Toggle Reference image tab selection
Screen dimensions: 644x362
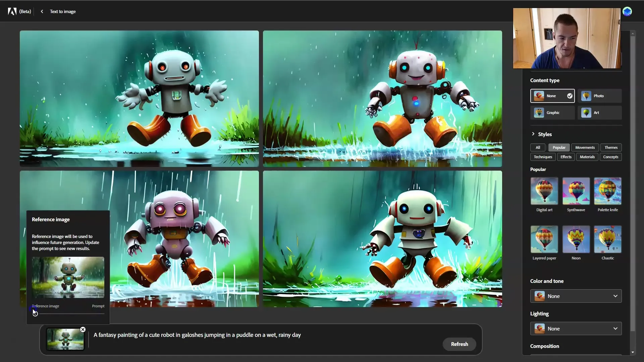[46, 305]
